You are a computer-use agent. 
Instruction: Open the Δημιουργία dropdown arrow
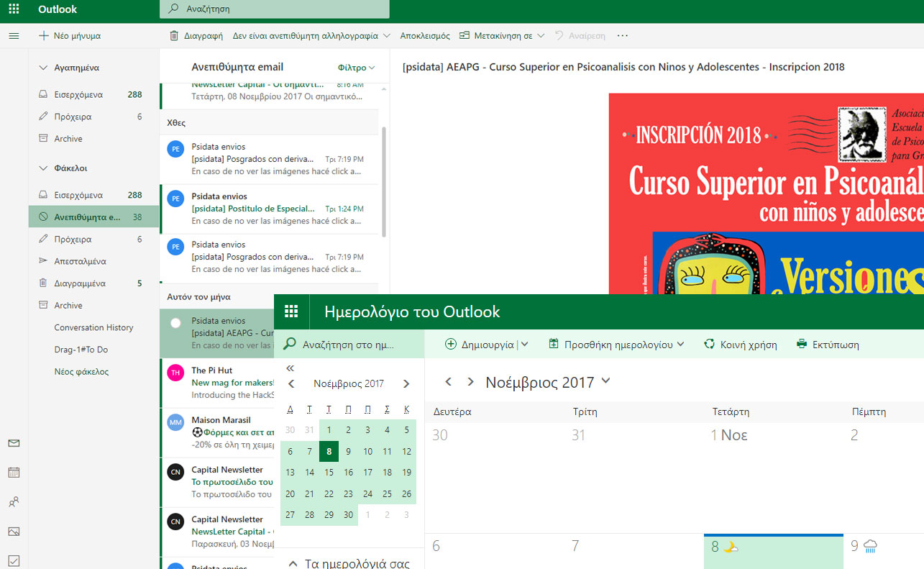[x=525, y=344]
